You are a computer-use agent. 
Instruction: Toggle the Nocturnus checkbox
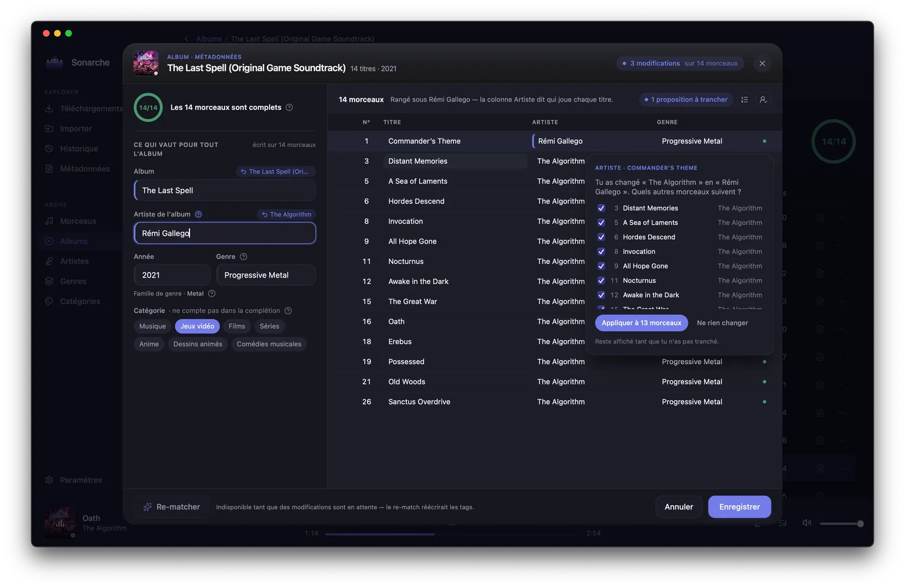pyautogui.click(x=601, y=280)
